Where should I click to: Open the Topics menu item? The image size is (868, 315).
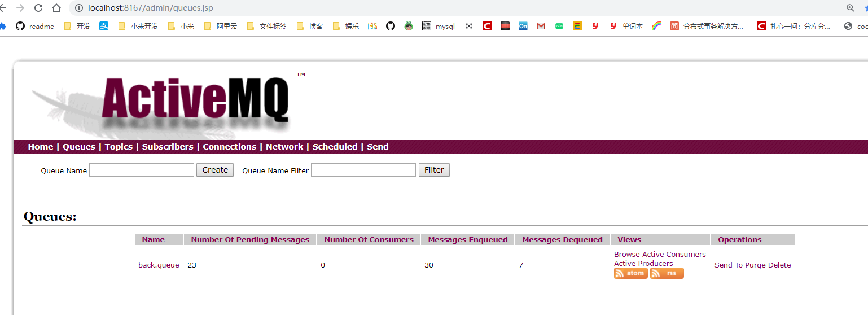119,147
